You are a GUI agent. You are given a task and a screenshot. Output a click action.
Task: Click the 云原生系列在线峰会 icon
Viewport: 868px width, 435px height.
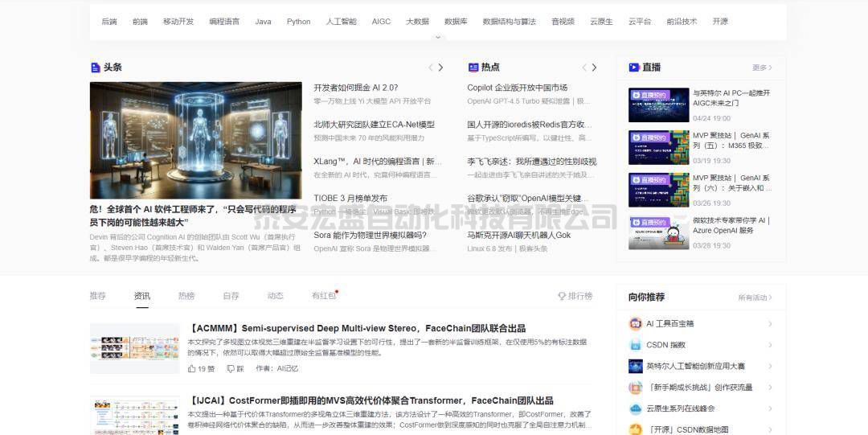point(635,408)
